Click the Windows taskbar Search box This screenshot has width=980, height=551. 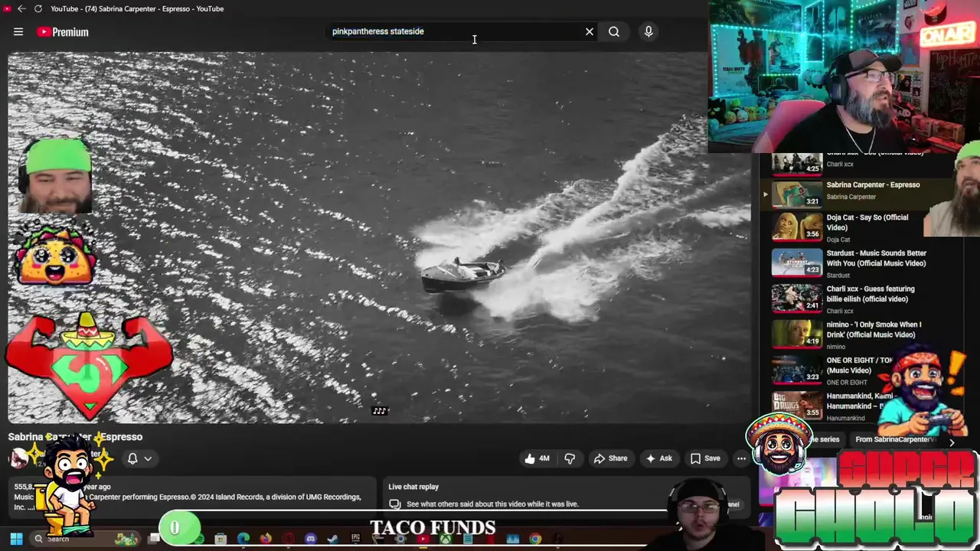coord(86,539)
